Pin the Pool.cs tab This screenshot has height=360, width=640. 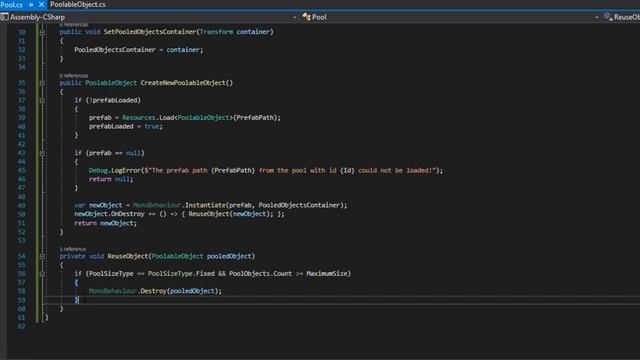point(31,5)
